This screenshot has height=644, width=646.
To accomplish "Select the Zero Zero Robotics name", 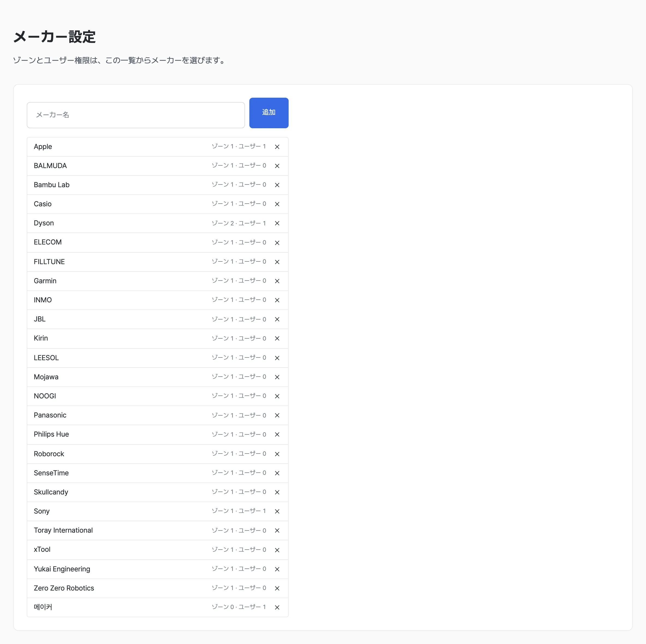I will coord(64,588).
